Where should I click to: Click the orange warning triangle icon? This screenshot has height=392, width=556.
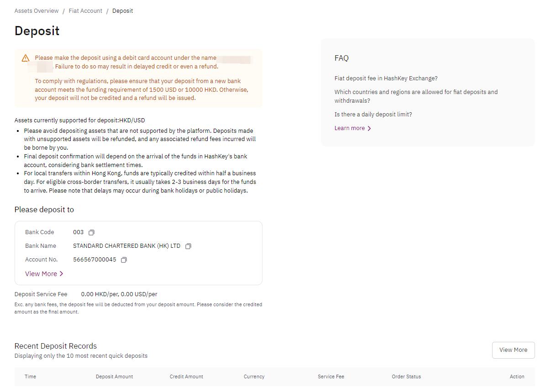point(26,58)
